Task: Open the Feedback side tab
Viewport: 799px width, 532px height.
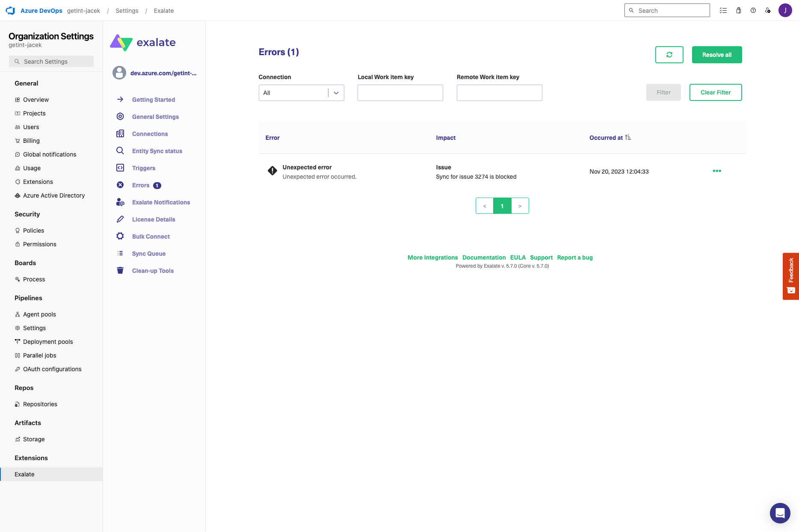Action: tap(791, 276)
